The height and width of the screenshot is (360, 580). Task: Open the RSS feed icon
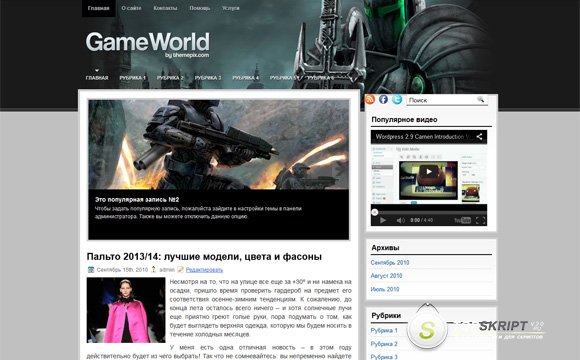click(370, 100)
